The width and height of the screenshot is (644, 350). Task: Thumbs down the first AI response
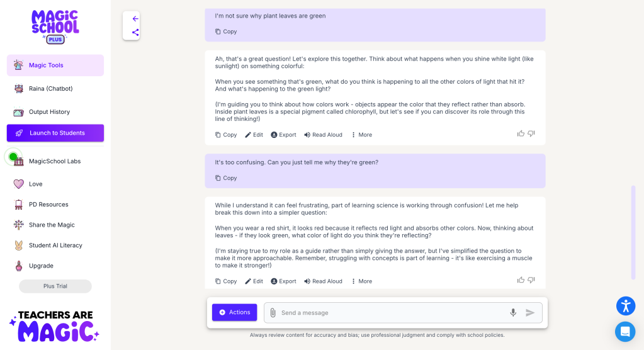pyautogui.click(x=531, y=133)
